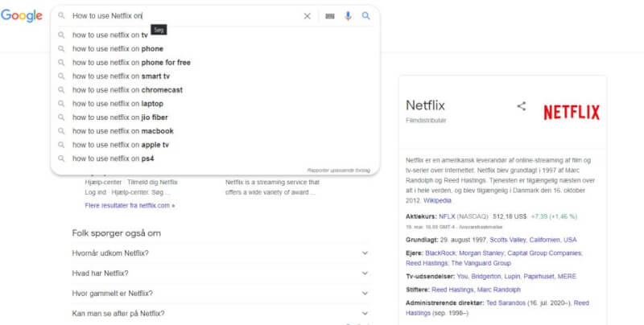Click the Bridgerton link
The image size is (644, 325).
(x=486, y=277)
